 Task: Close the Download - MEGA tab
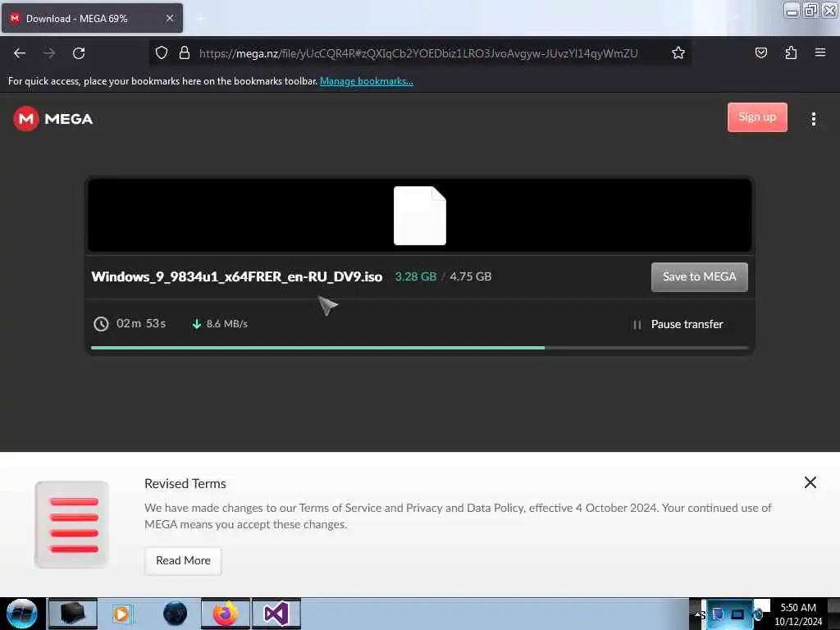(x=170, y=18)
